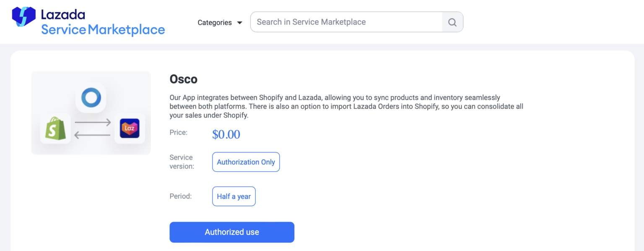Click the $0.00 price value
644x251 pixels.
(226, 134)
